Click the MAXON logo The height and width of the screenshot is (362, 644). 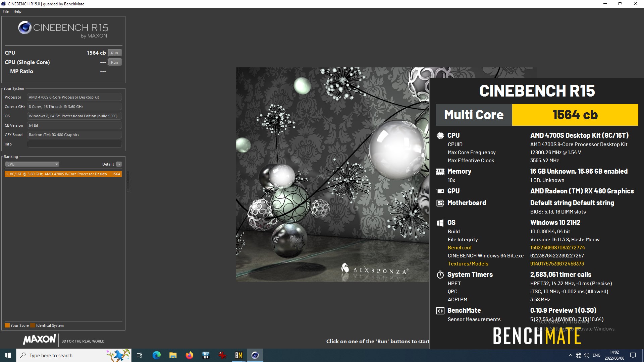(39, 340)
